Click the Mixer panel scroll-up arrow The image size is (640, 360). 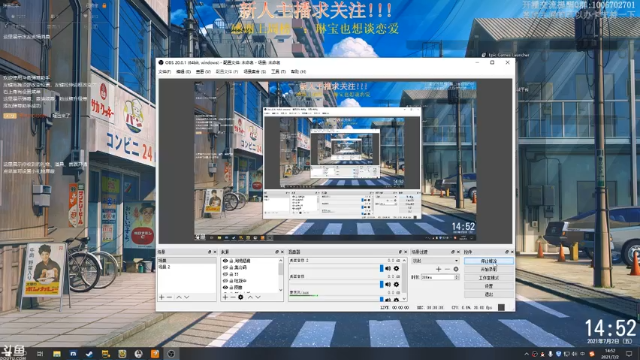[404, 260]
